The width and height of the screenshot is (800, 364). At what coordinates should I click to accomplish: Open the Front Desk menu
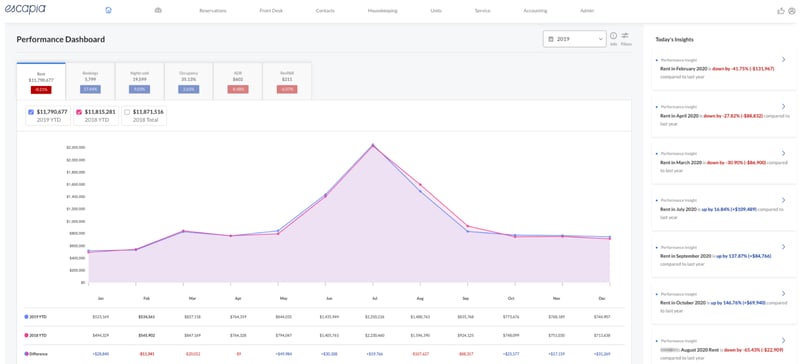point(271,11)
